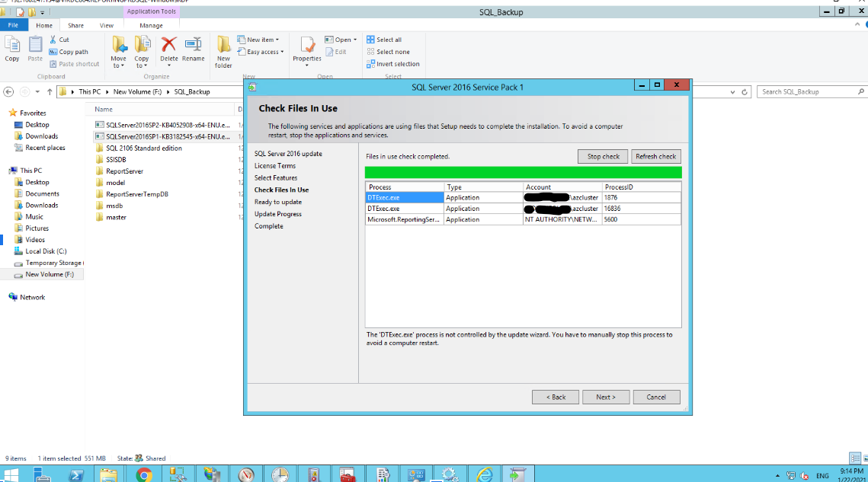Open Internet Explorer from the taskbar
Image resolution: width=868 pixels, height=482 pixels.
(485, 475)
